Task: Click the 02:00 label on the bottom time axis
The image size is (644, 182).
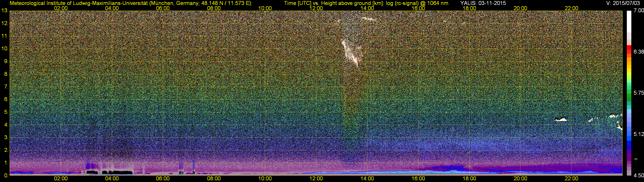Action: coord(61,179)
